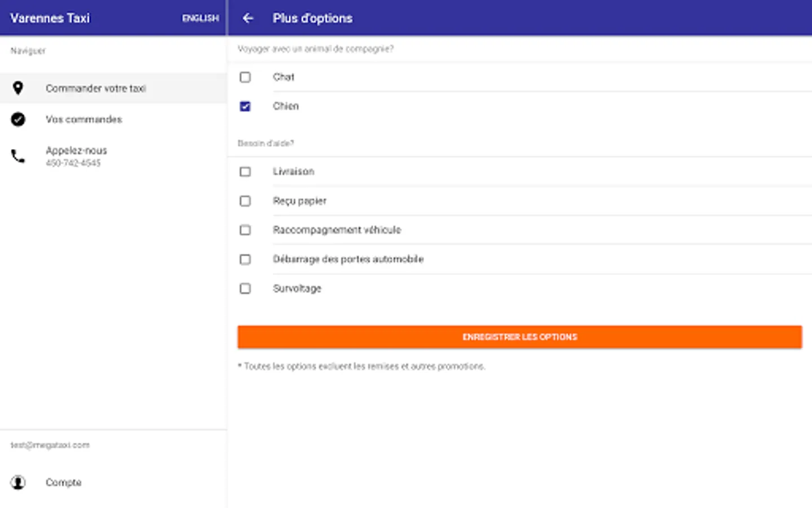
Task: Select Débarrage des portes automobile checkbox
Action: (x=245, y=260)
